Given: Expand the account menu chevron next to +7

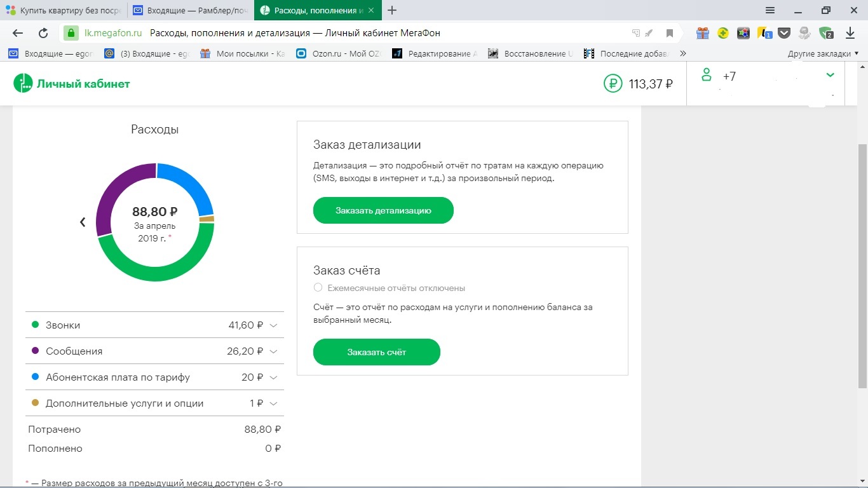Looking at the screenshot, I should click(830, 75).
